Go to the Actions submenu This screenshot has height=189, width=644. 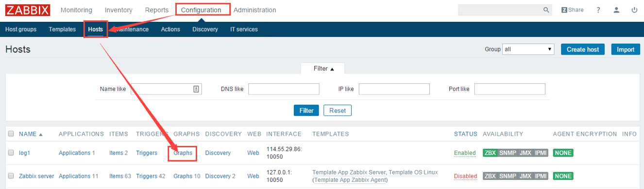click(170, 29)
